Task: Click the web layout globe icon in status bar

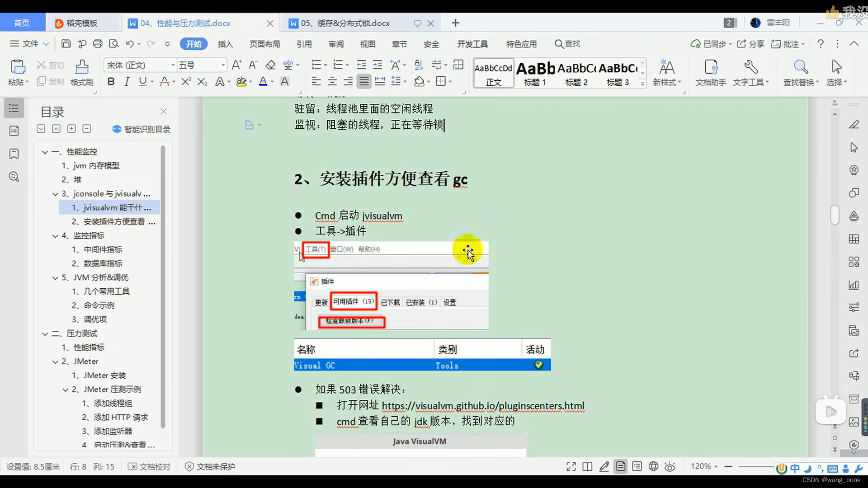Action: [653, 466]
